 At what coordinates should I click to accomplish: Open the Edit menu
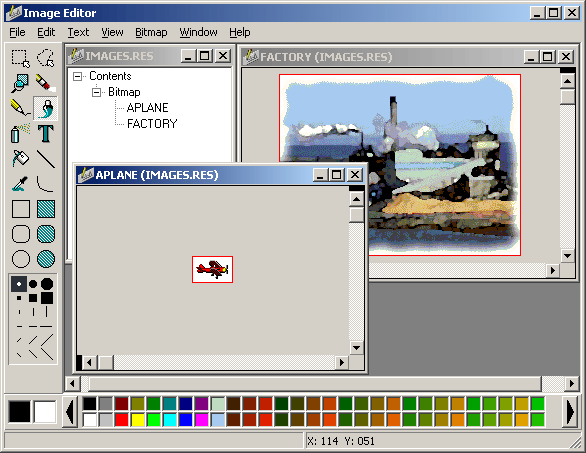(46, 33)
